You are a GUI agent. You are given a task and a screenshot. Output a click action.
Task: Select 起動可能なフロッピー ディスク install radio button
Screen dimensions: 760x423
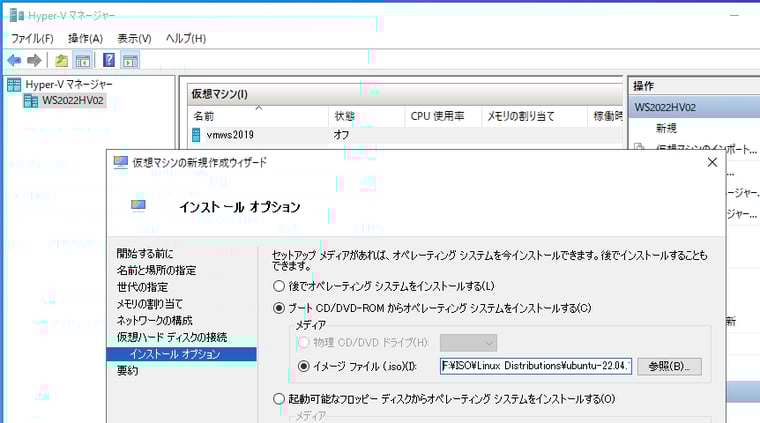point(279,399)
